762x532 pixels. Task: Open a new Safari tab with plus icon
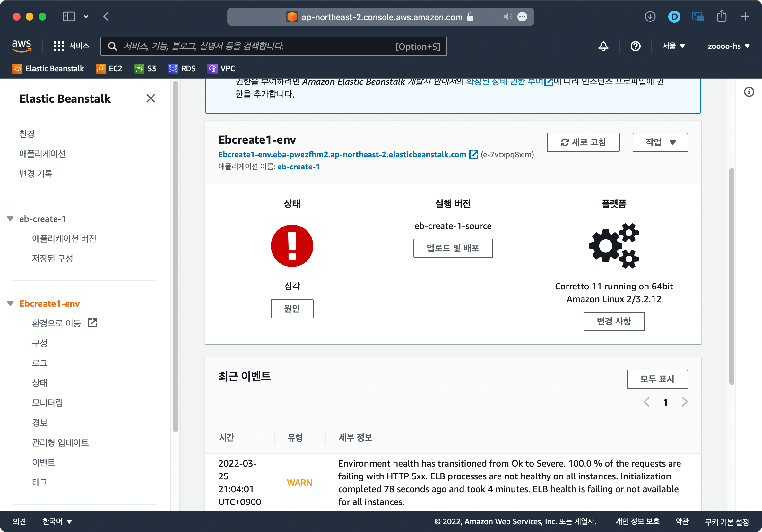point(745,16)
